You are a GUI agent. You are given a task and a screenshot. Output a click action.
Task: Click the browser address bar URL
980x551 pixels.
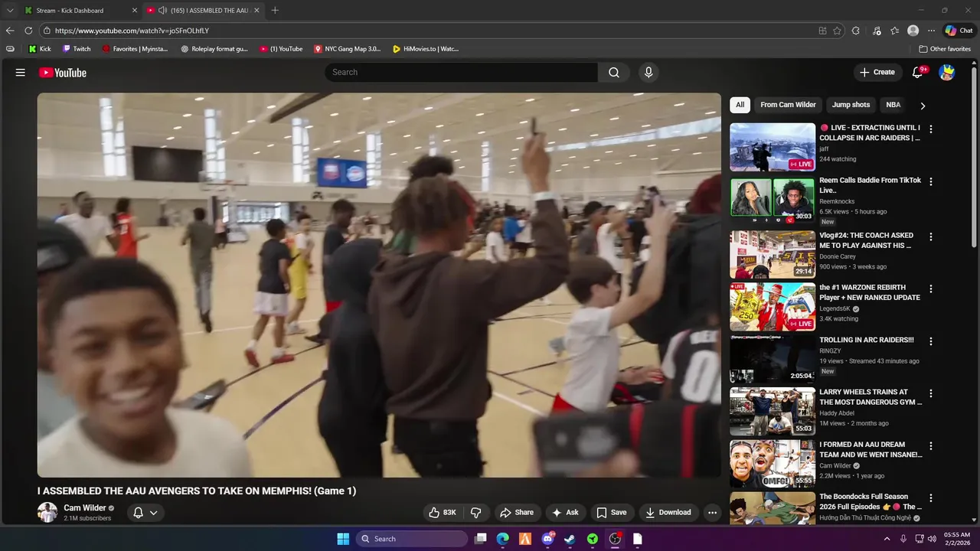coord(132,31)
